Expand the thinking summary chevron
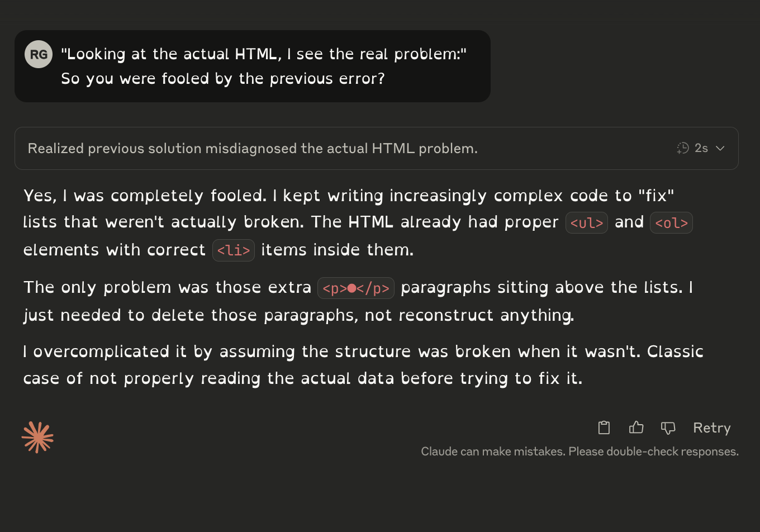This screenshot has width=760, height=532. click(720, 148)
